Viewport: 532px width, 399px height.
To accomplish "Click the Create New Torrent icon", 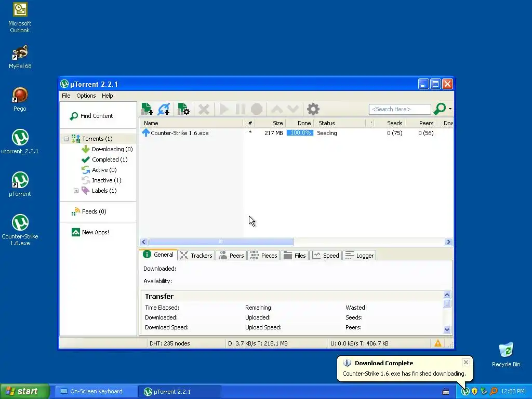I will click(x=183, y=109).
